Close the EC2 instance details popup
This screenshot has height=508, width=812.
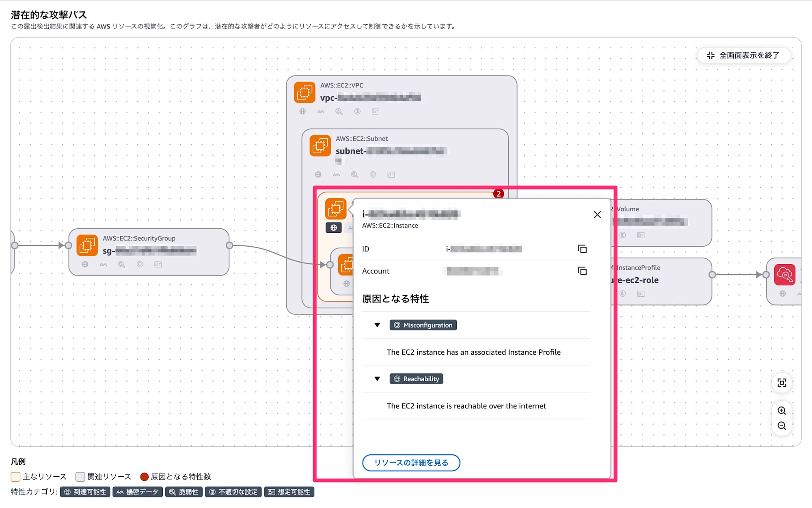[597, 215]
